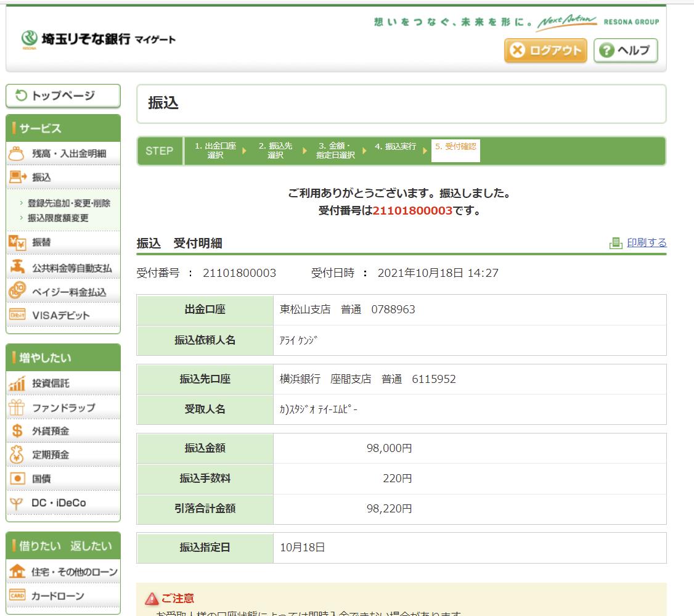This screenshot has width=694, height=616.
Task: Open 定期預金 in the sidebar
Action: click(51, 455)
